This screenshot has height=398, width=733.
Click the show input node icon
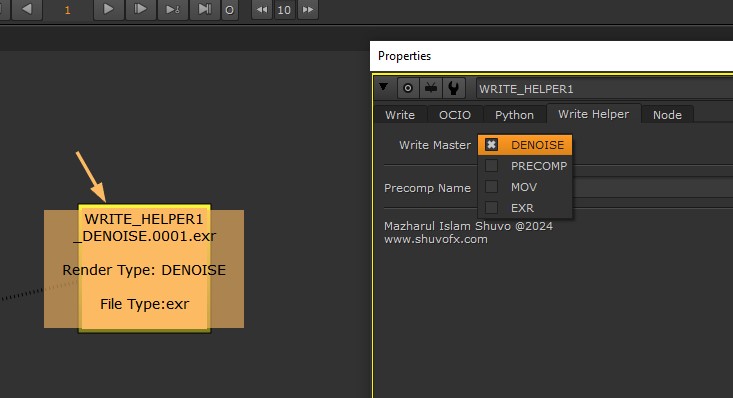[x=431, y=88]
